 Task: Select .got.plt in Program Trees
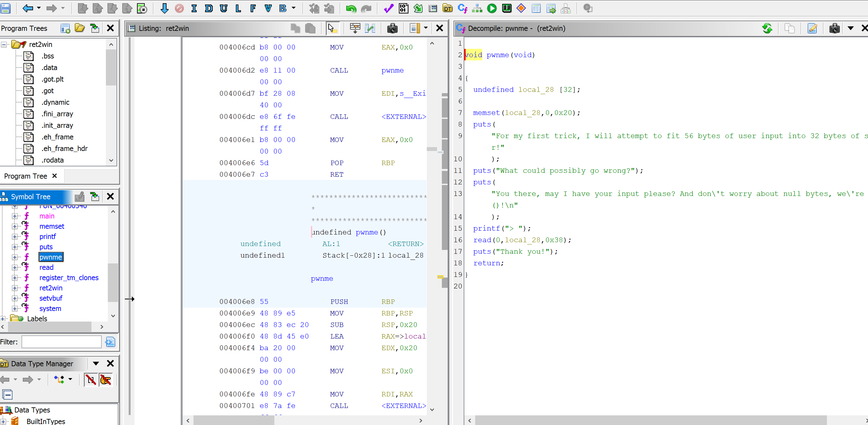52,79
